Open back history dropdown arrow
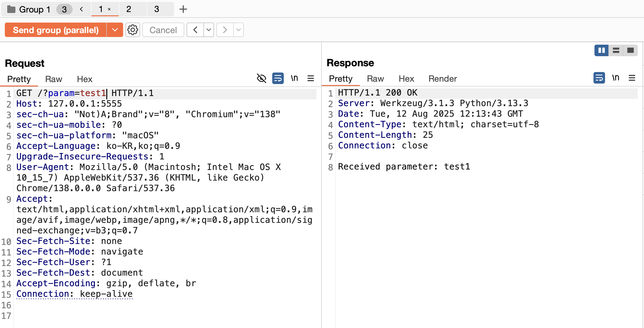Screen dimensions: 644x328 [208, 30]
